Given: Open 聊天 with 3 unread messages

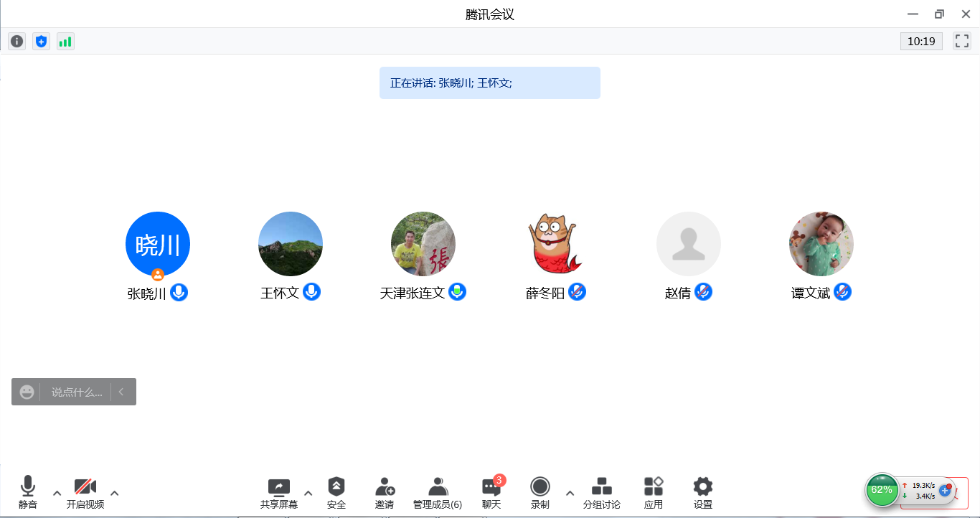Looking at the screenshot, I should pos(491,491).
